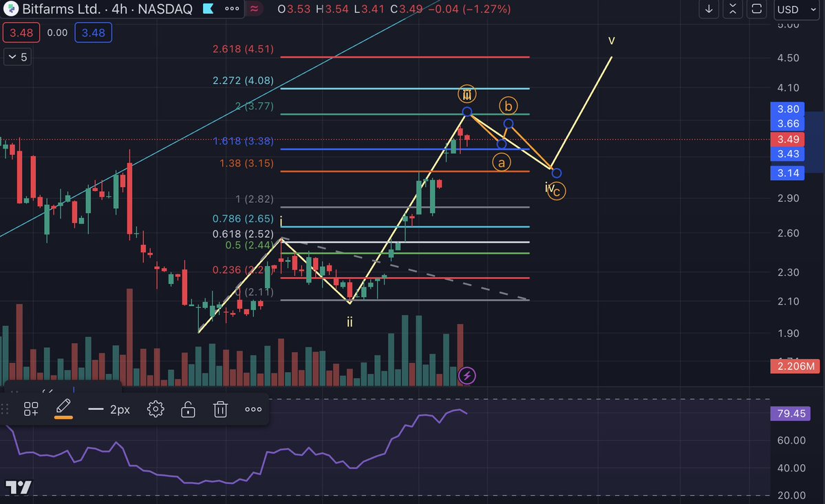Click the 0.5 (2.44) Fibonacci label
Viewport: 825px width, 504px height.
250,245
